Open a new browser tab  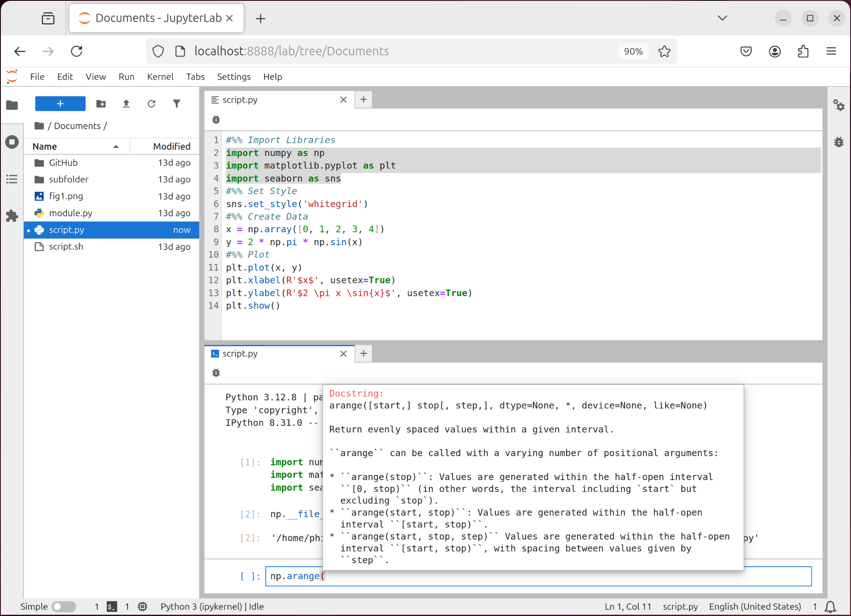pyautogui.click(x=261, y=18)
